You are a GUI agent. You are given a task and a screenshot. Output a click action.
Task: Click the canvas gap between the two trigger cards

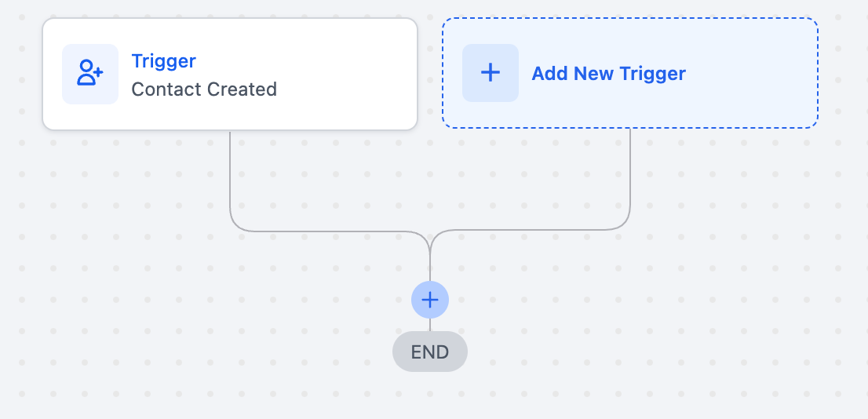430,74
